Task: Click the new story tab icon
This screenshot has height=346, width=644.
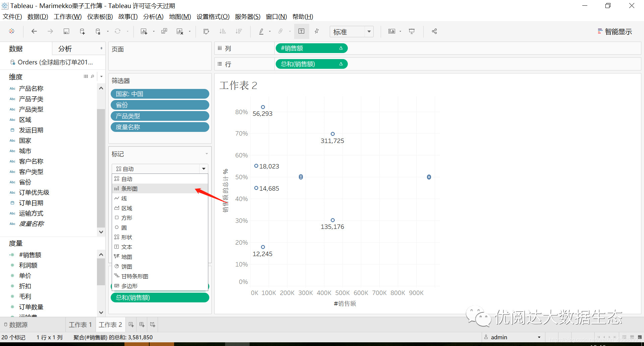Action: (153, 325)
